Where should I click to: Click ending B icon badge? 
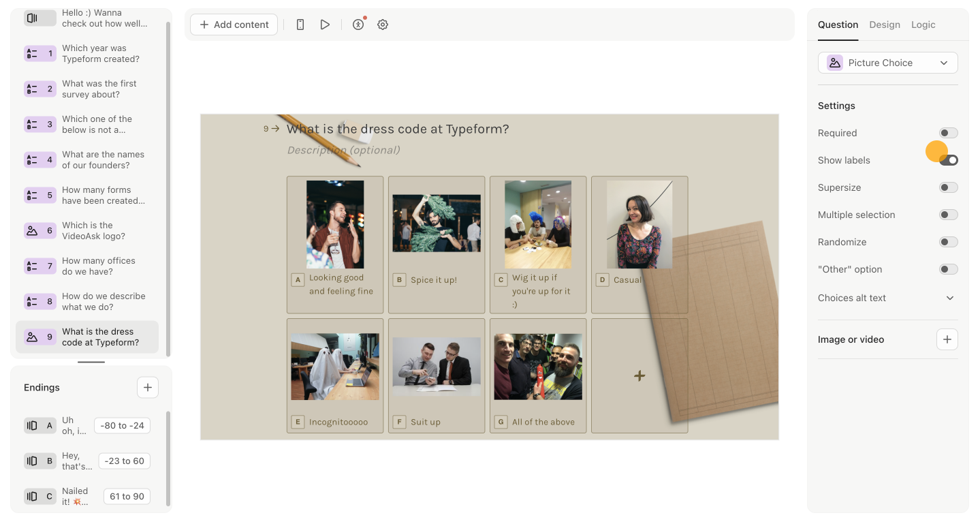(40, 461)
